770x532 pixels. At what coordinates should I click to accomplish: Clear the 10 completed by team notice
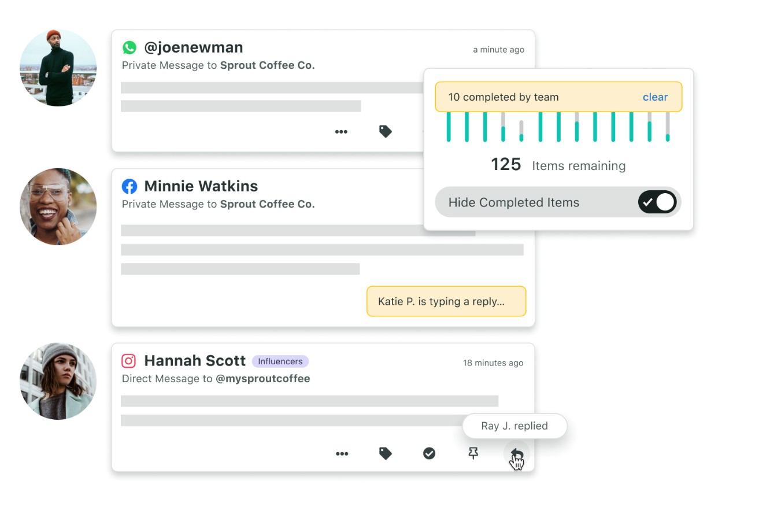655,97
